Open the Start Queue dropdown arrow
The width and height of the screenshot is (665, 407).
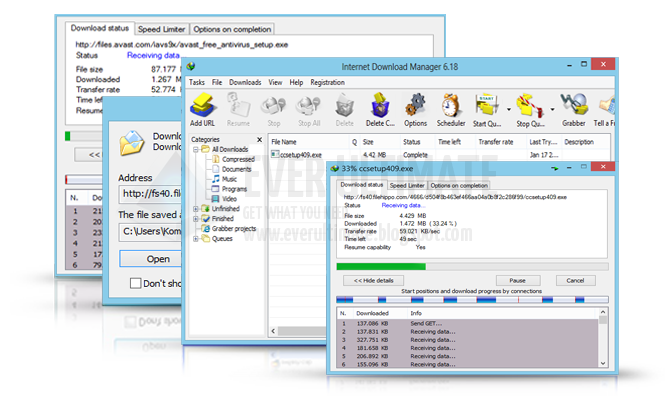(x=509, y=110)
